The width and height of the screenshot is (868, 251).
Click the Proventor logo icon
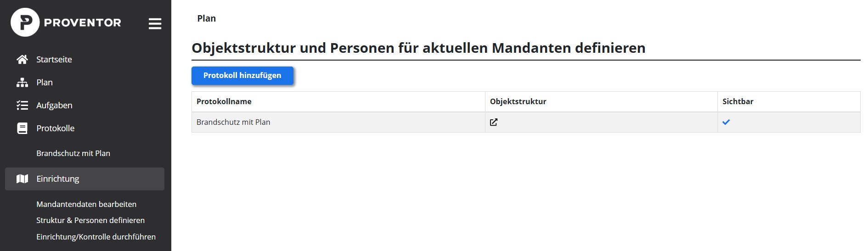(x=25, y=22)
